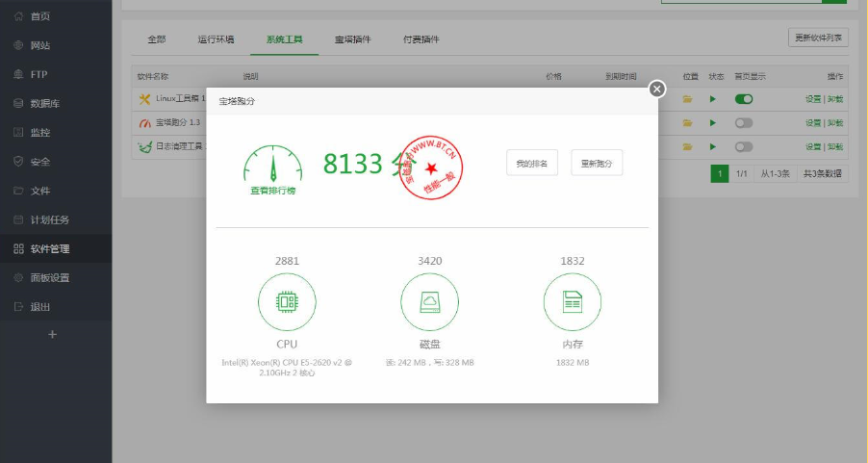
Task: Click the globe icon beside 网站
Action: point(18,45)
